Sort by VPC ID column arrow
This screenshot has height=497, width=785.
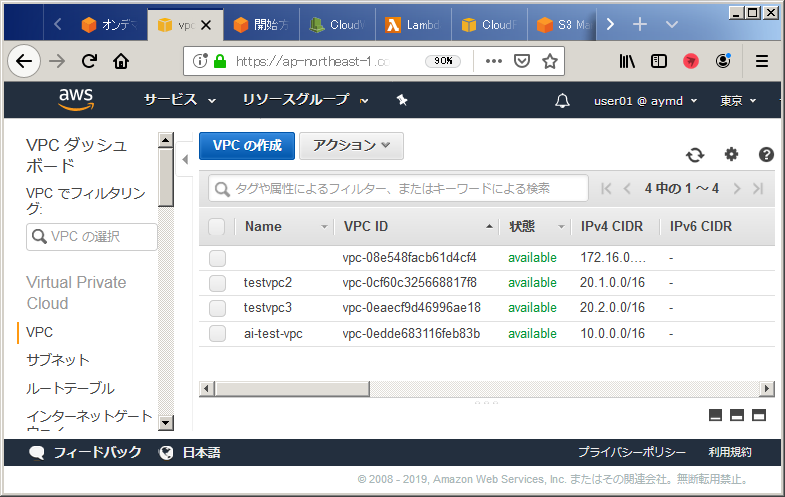(489, 227)
